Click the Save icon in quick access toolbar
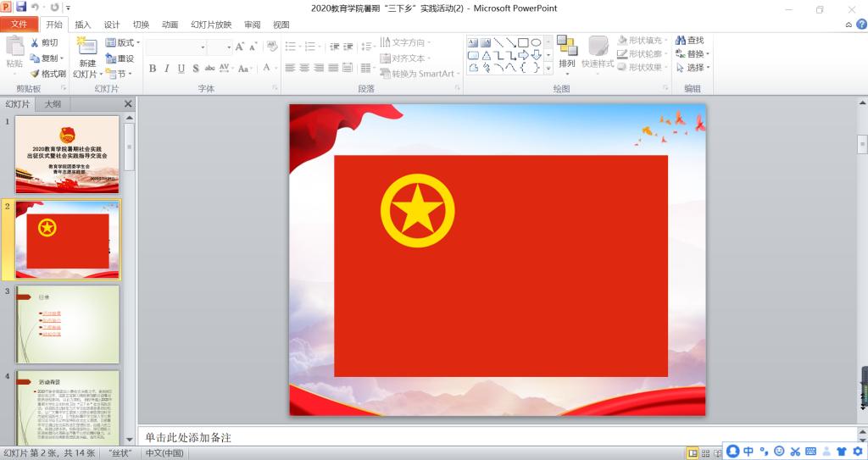Image resolution: width=868 pixels, height=460 pixels. tap(21, 7)
